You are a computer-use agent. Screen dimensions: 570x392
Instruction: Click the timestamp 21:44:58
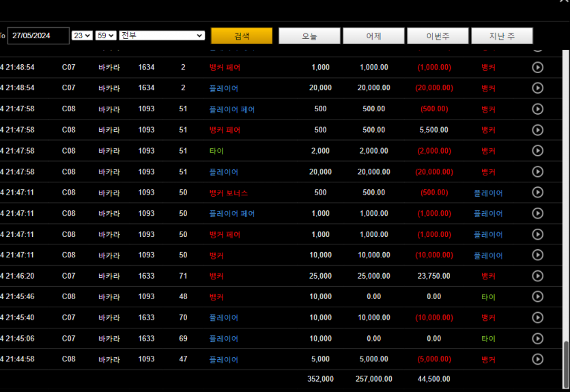20,359
